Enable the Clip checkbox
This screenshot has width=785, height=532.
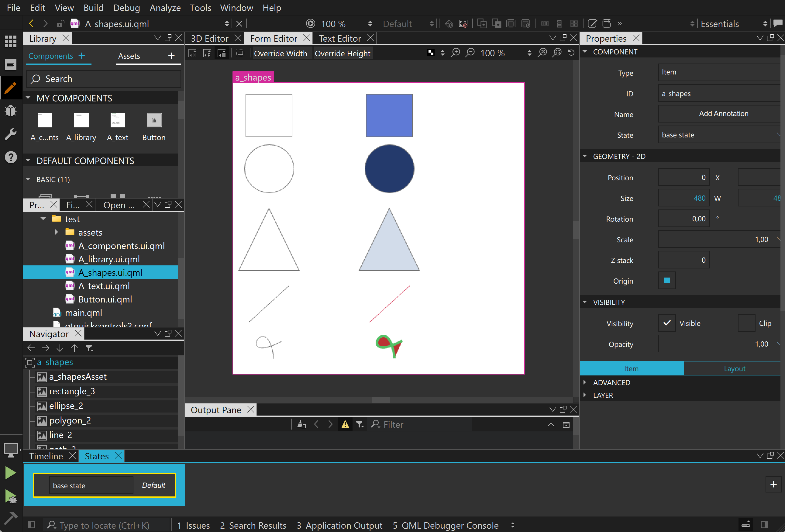[746, 323]
